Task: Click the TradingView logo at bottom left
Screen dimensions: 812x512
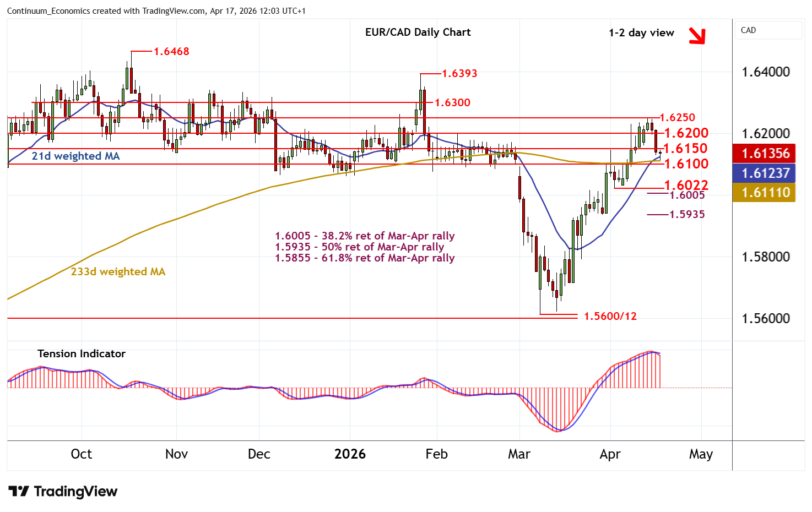Action: pyautogui.click(x=63, y=491)
